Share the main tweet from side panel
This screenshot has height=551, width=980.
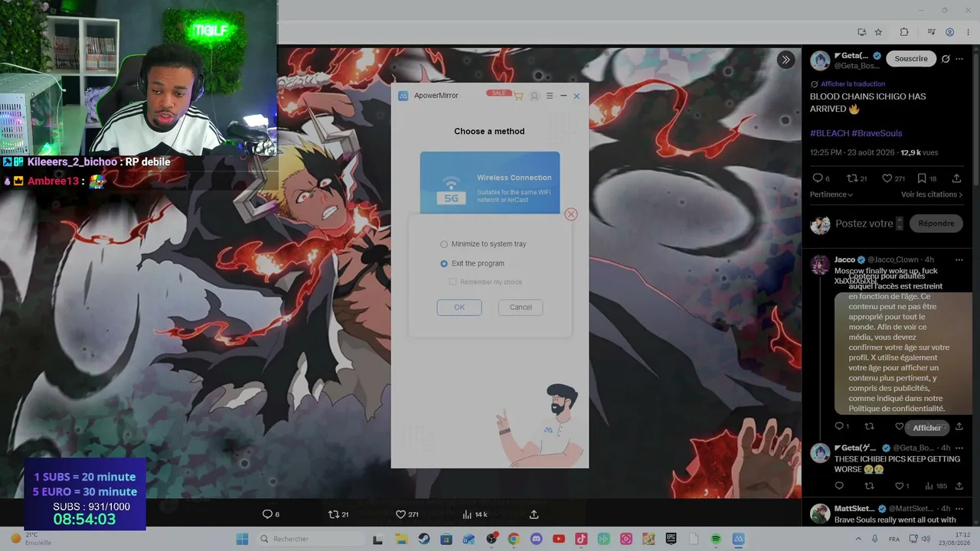point(957,178)
